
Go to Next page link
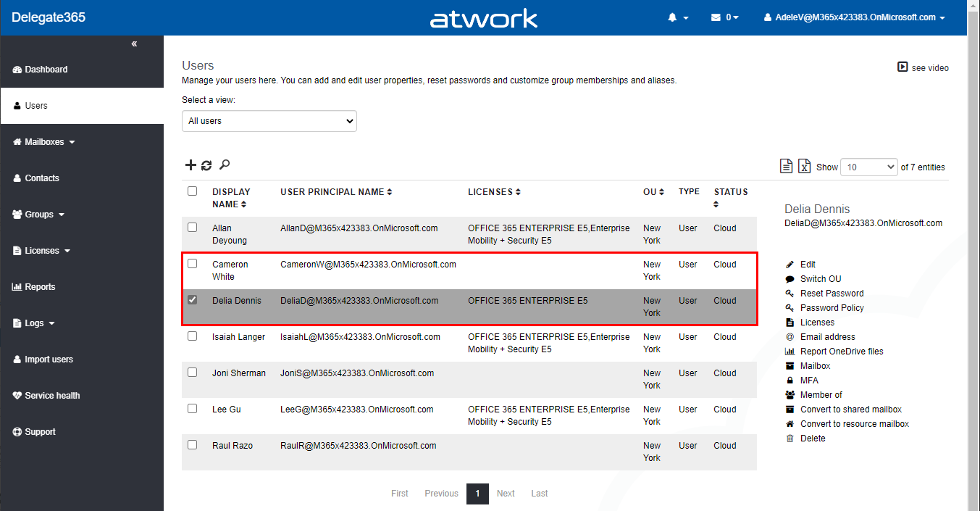506,494
